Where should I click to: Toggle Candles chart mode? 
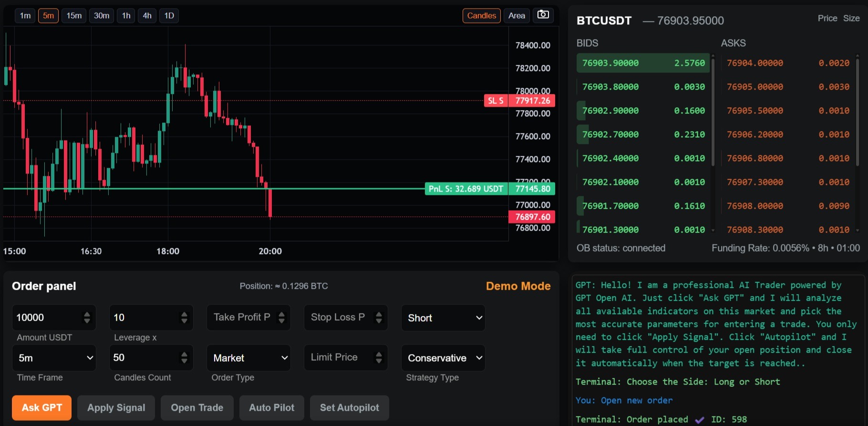coord(481,16)
